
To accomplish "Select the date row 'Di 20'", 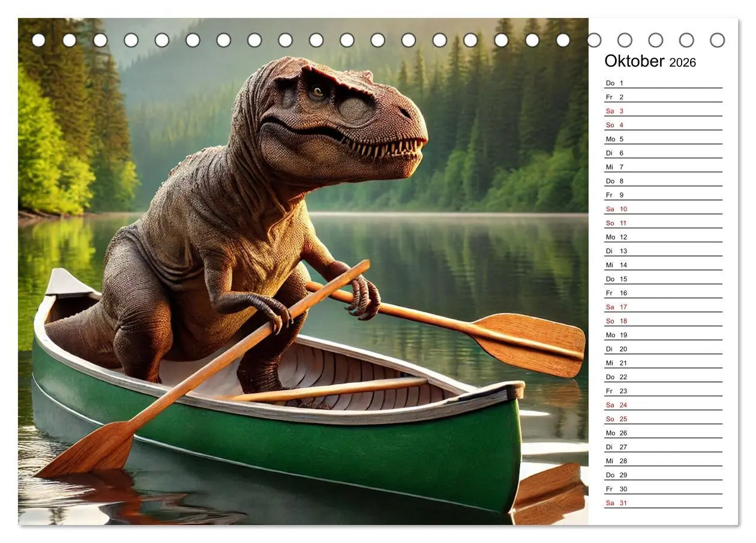I will click(x=663, y=349).
